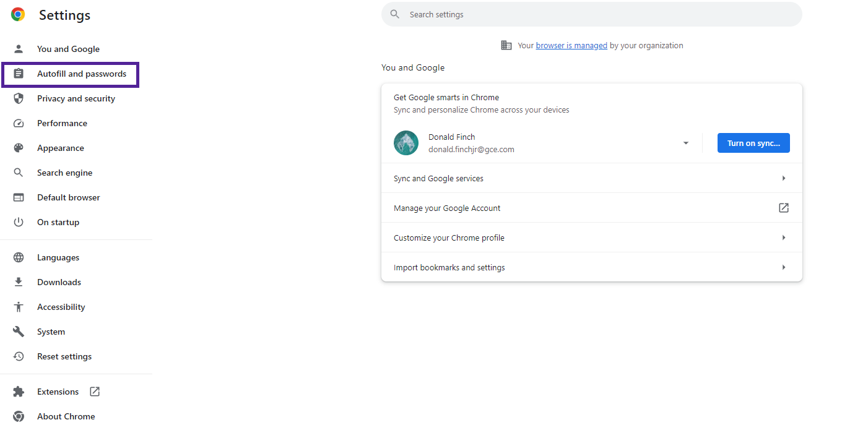The height and width of the screenshot is (446, 868).
Task: Expand Import bookmarks and settings arrow
Action: [x=784, y=267]
